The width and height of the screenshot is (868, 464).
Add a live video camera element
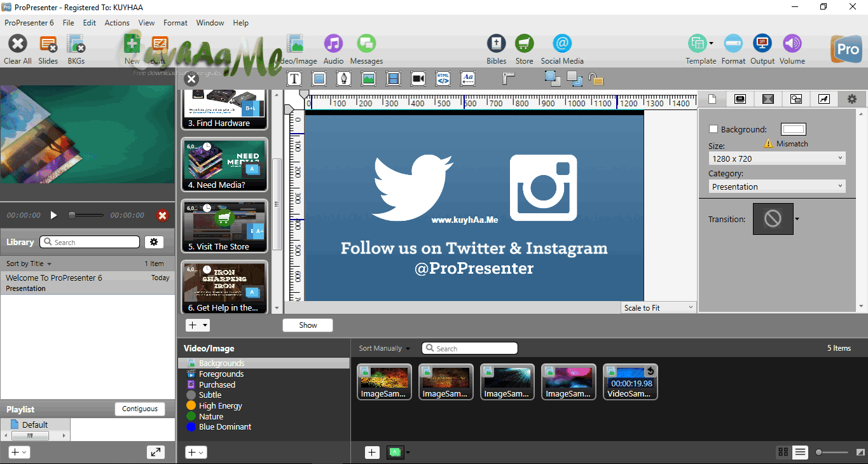click(x=418, y=78)
